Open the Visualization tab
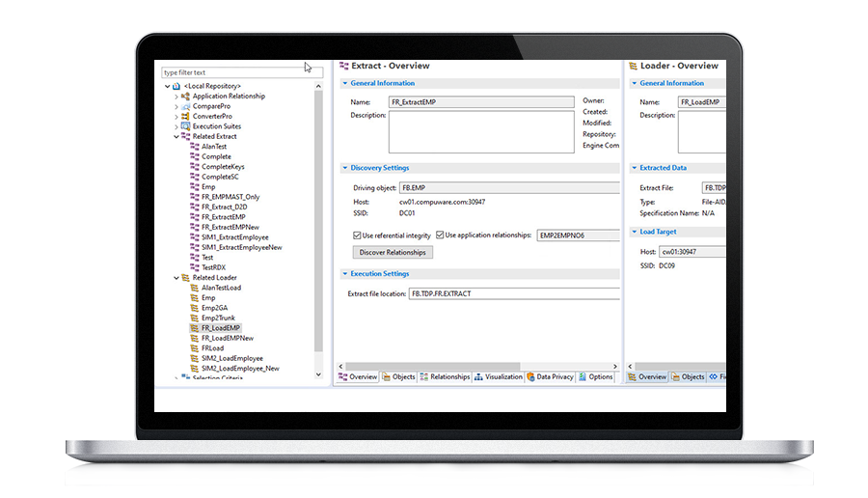The width and height of the screenshot is (868, 498). 499,377
